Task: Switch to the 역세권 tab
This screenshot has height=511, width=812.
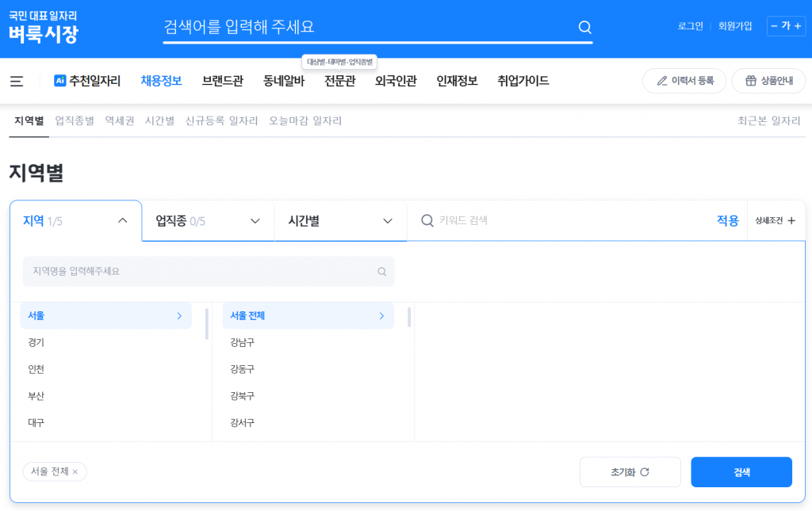Action: pyautogui.click(x=120, y=120)
